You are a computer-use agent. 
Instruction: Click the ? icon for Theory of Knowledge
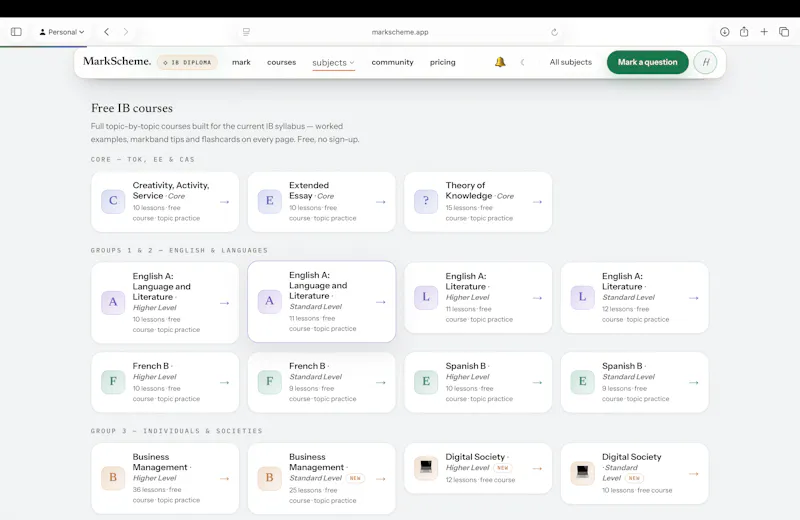click(426, 201)
